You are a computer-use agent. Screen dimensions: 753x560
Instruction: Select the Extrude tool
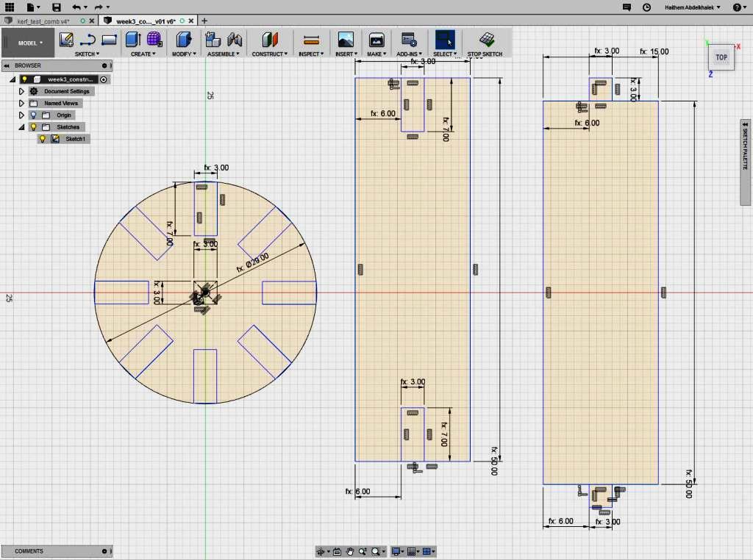point(133,40)
